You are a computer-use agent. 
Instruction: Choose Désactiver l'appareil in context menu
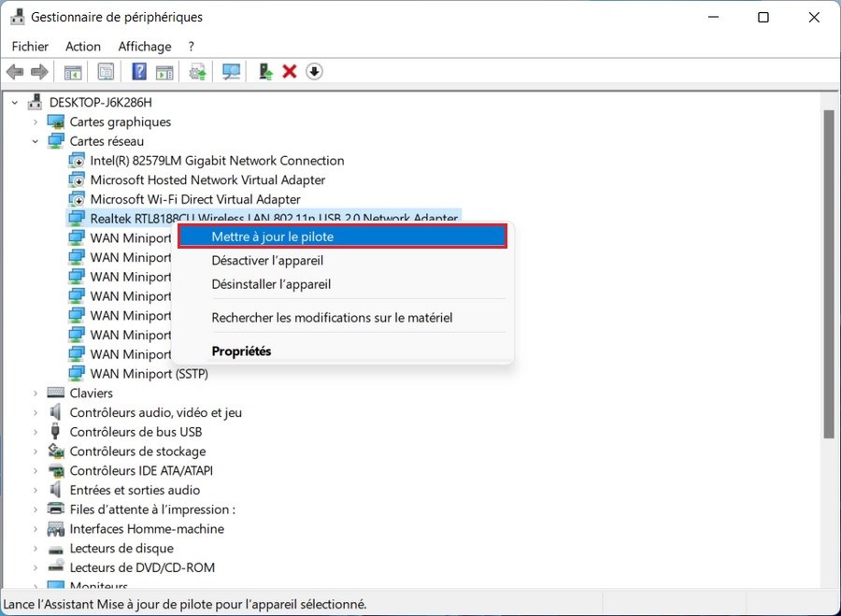point(343,260)
